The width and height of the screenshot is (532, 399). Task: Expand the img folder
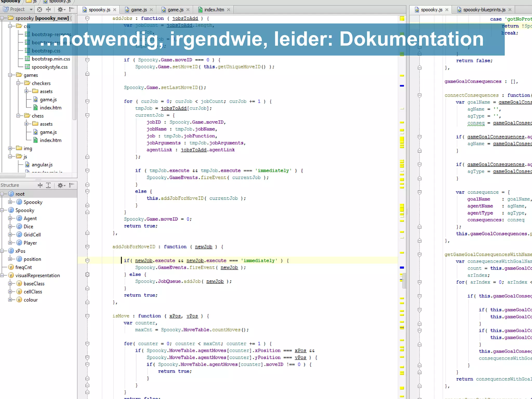click(10, 148)
